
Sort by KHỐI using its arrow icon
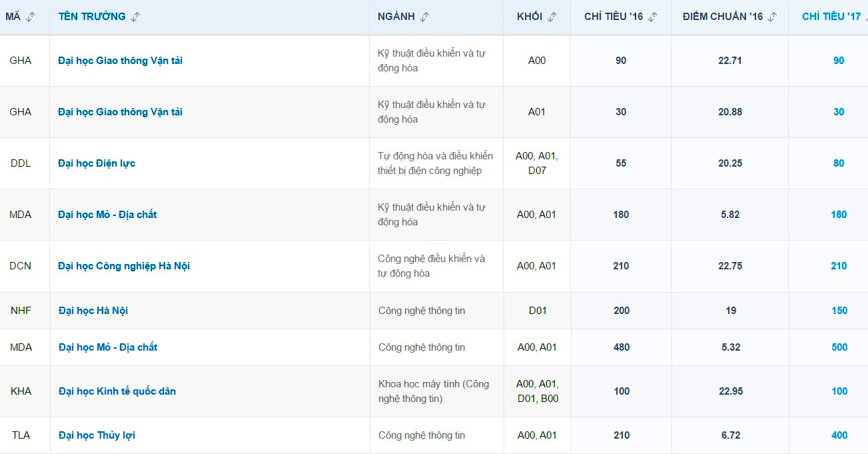tap(552, 17)
